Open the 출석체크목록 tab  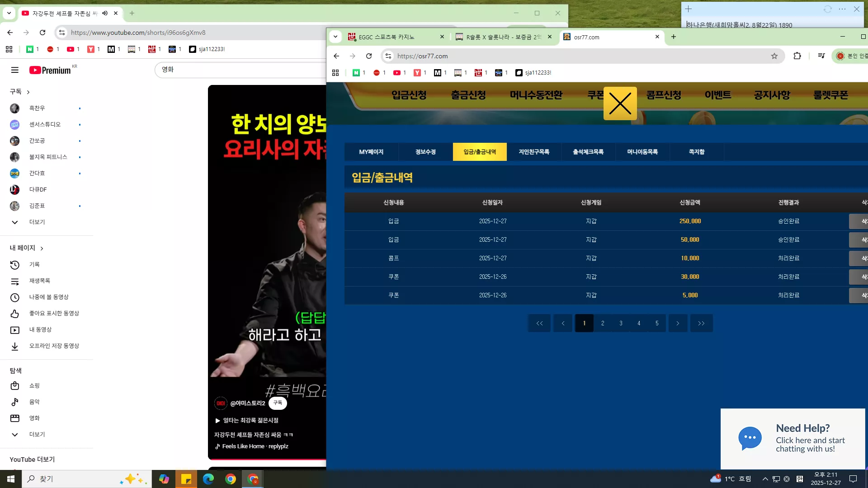click(x=588, y=152)
